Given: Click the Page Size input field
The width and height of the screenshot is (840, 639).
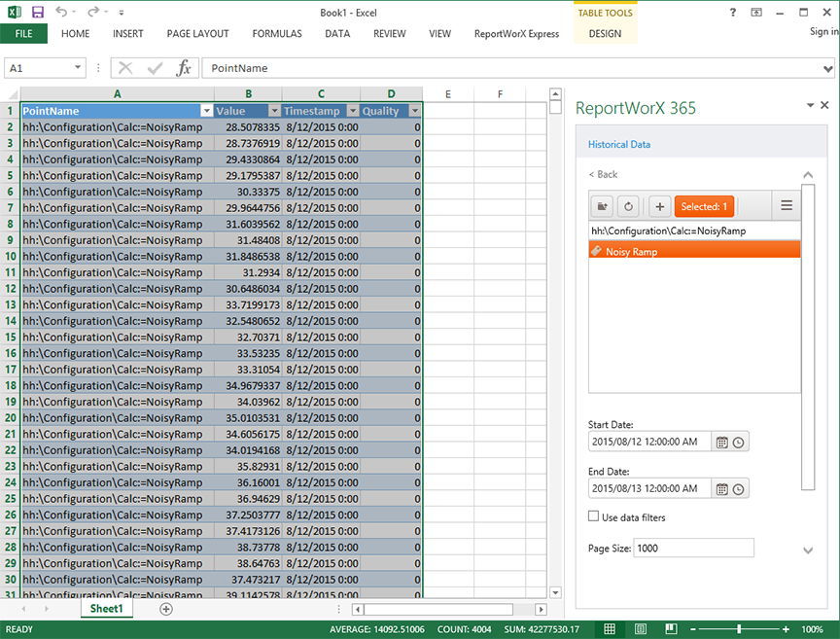Looking at the screenshot, I should [693, 548].
